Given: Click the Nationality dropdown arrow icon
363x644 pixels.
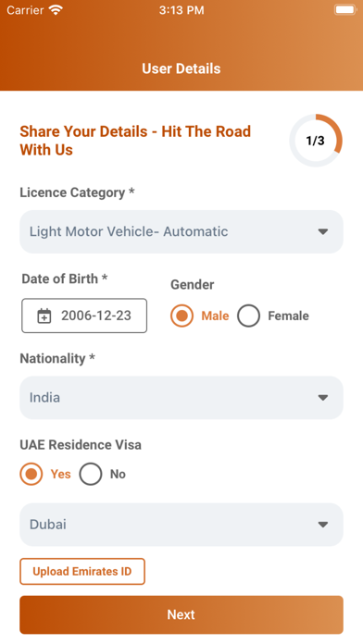Looking at the screenshot, I should tap(323, 398).
